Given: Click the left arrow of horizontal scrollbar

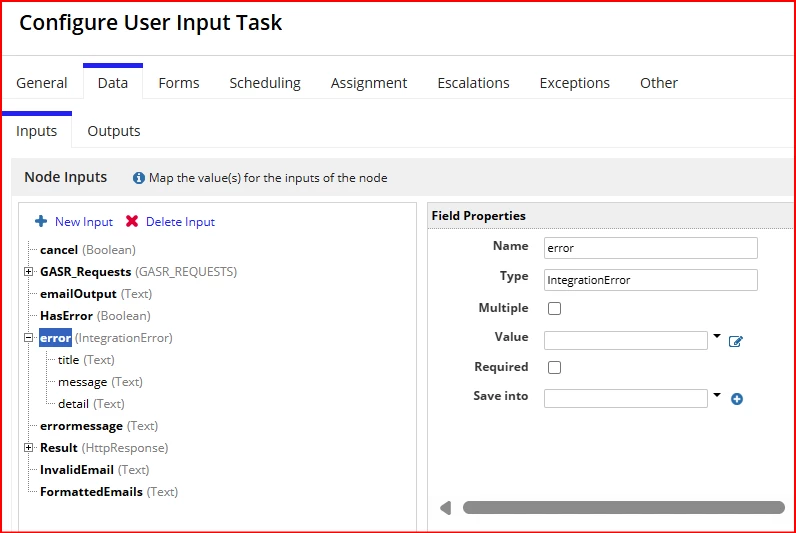Looking at the screenshot, I should [446, 508].
